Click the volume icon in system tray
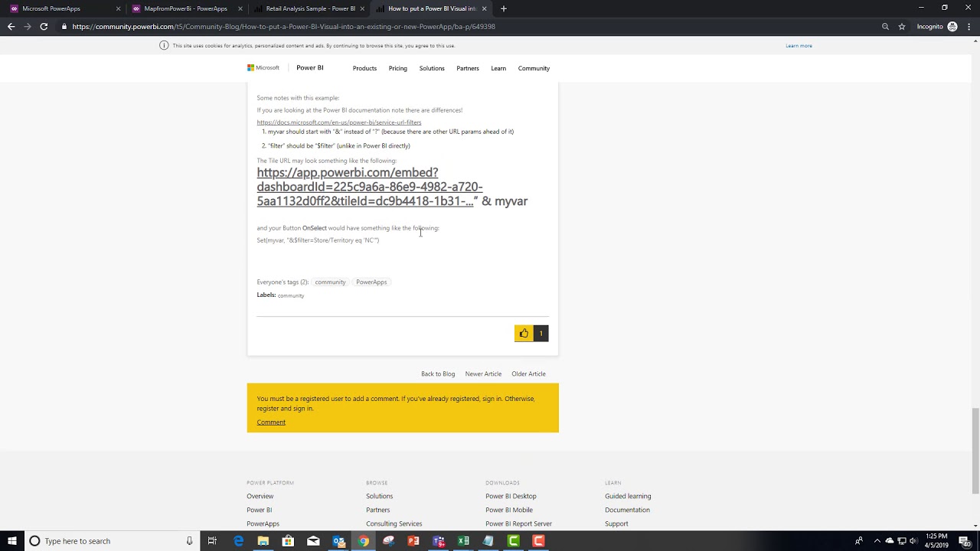The width and height of the screenshot is (980, 551). coord(913,541)
